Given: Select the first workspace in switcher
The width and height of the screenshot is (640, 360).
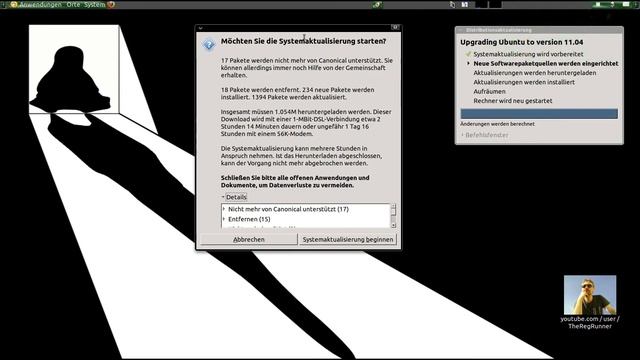Looking at the screenshot, I should pyautogui.click(x=481, y=5).
